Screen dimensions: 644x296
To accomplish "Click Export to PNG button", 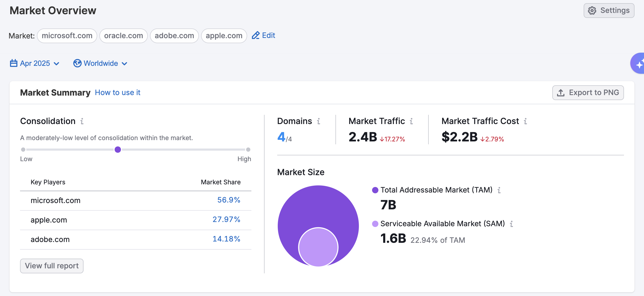I will tap(588, 93).
